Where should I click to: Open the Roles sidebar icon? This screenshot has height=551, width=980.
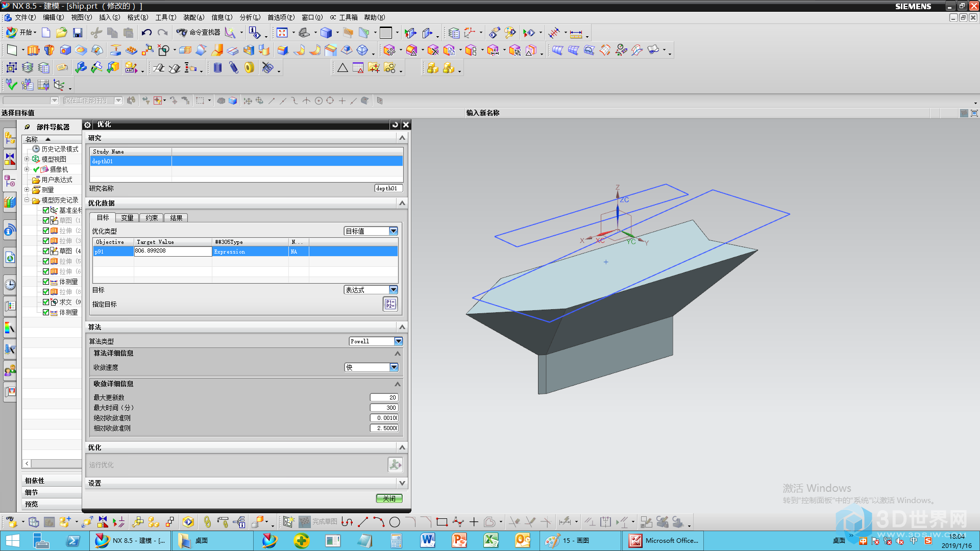(x=10, y=370)
